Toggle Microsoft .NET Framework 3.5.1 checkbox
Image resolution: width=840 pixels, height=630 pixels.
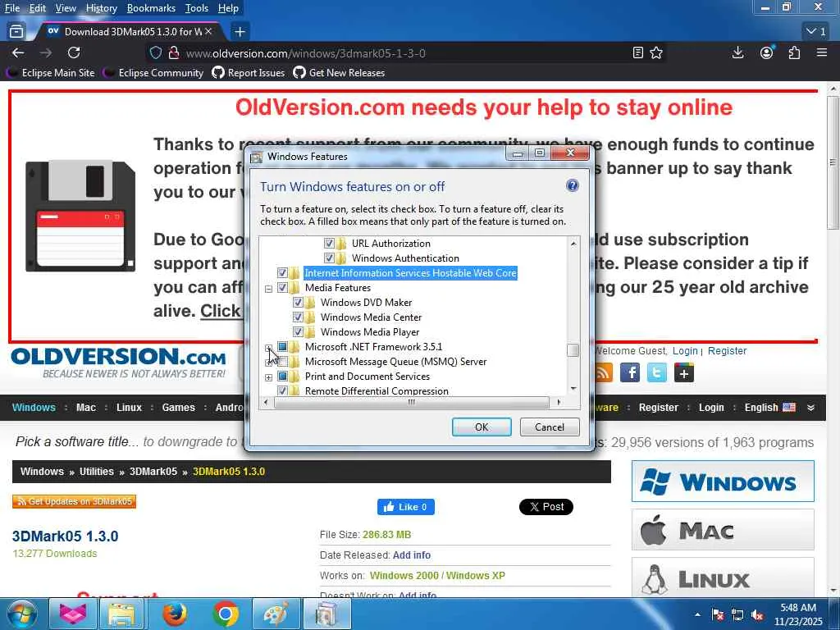point(282,347)
